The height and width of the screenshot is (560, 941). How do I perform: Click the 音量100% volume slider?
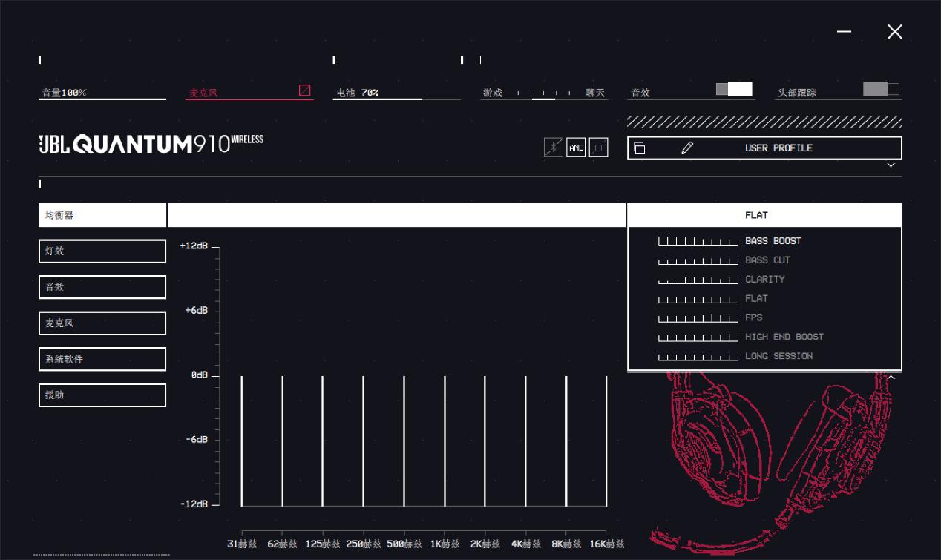102,98
